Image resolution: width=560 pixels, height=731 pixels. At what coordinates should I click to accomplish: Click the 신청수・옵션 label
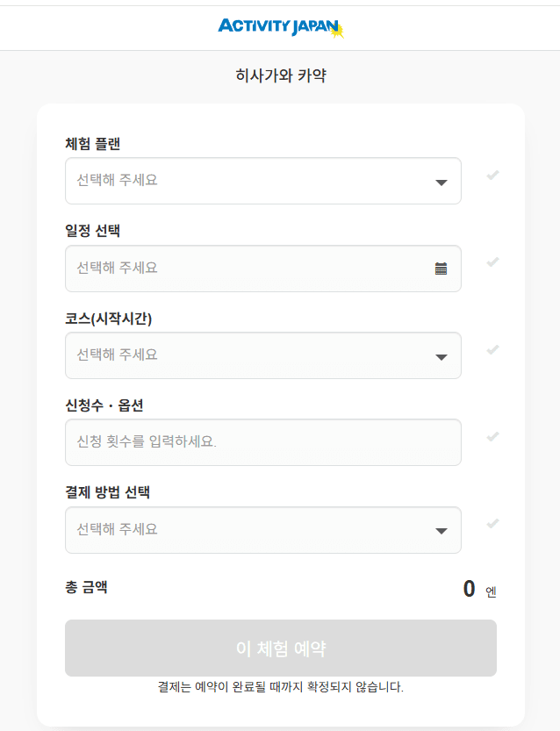pyautogui.click(x=104, y=405)
